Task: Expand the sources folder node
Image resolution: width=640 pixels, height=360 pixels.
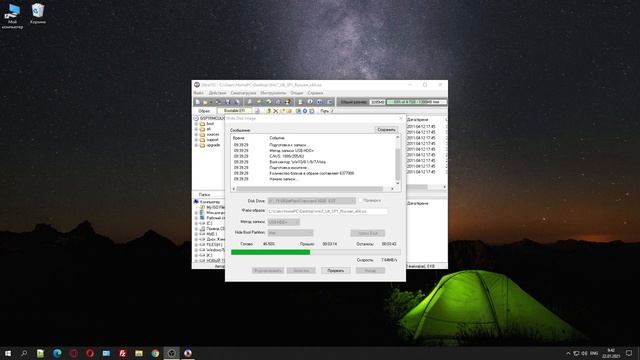Action: click(196, 134)
